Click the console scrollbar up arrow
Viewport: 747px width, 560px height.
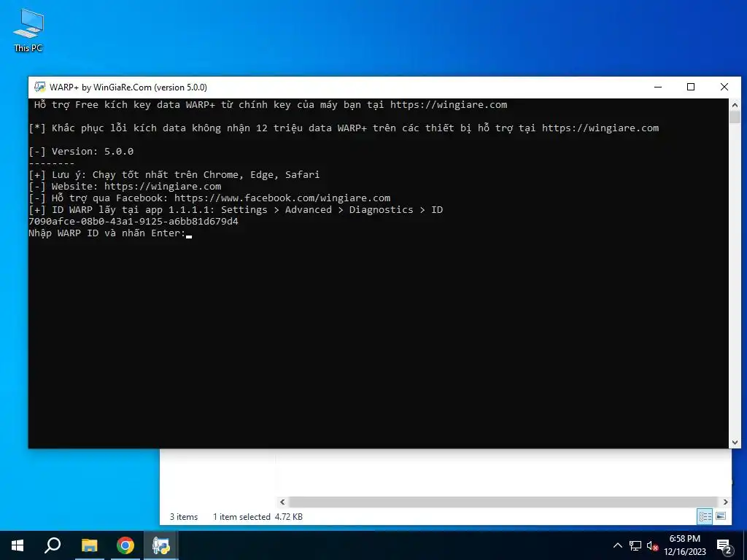(x=735, y=105)
